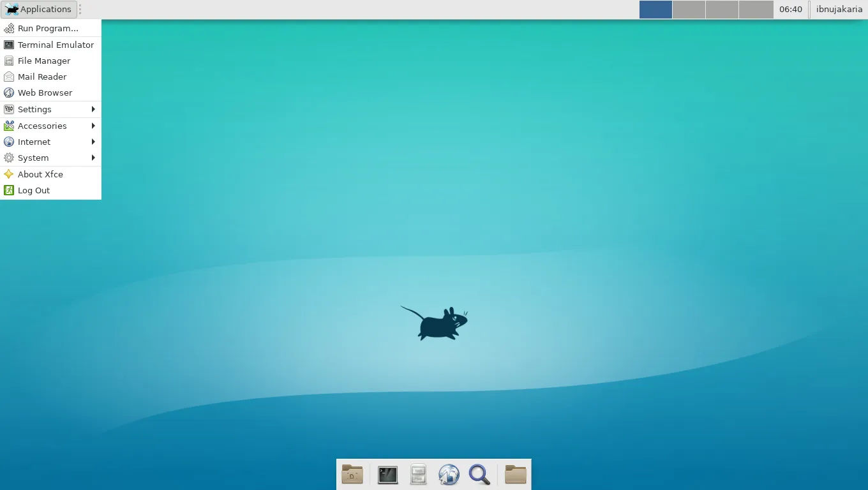
Task: Open Application Finder magnifier icon in dock
Action: tap(479, 475)
